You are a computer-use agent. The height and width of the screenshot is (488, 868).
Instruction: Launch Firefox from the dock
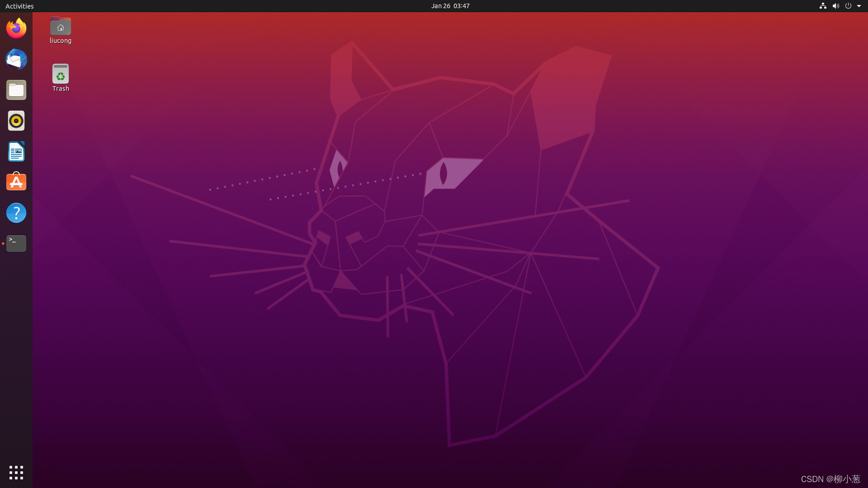(16, 28)
